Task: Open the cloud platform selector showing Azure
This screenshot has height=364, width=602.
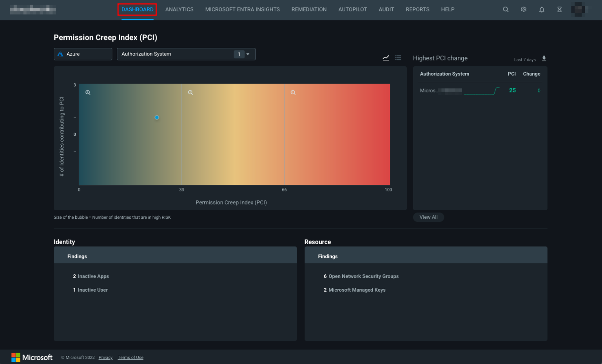Action: [x=83, y=54]
